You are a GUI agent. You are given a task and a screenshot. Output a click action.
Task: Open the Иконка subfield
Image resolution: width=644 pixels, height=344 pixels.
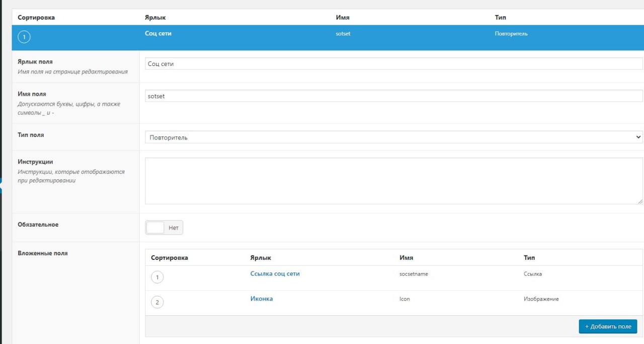tap(262, 299)
